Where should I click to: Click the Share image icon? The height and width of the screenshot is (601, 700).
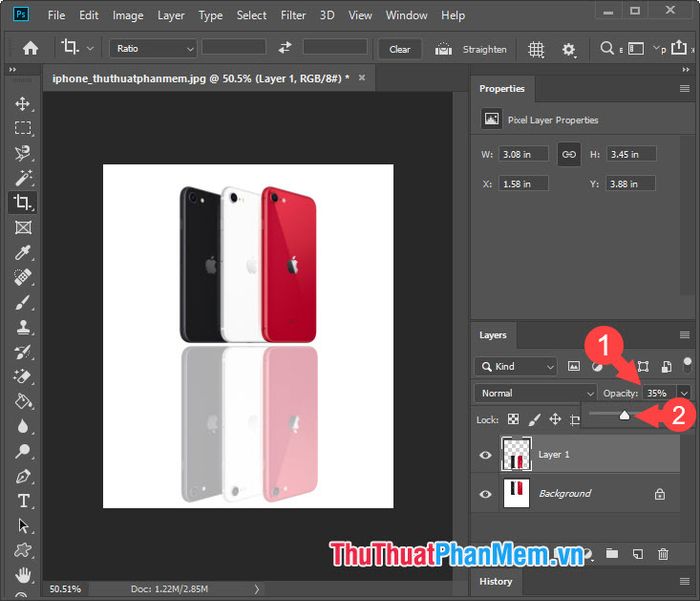[x=679, y=47]
